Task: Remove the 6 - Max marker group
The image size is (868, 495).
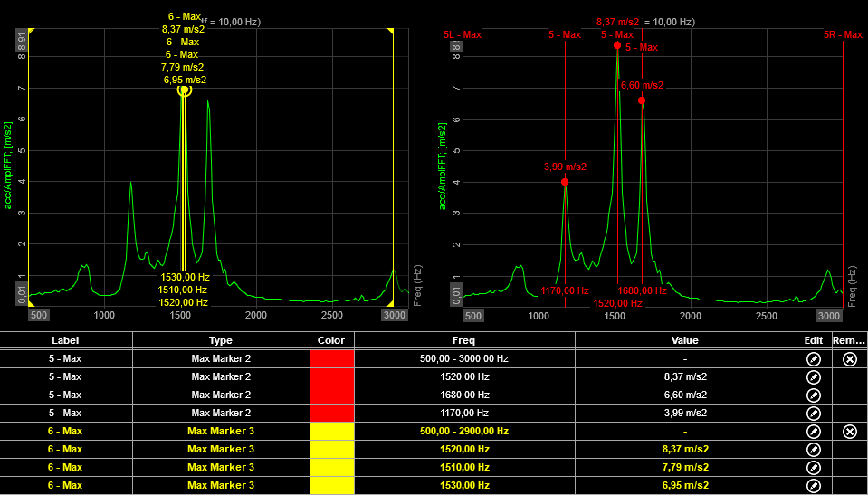Action: 850,432
